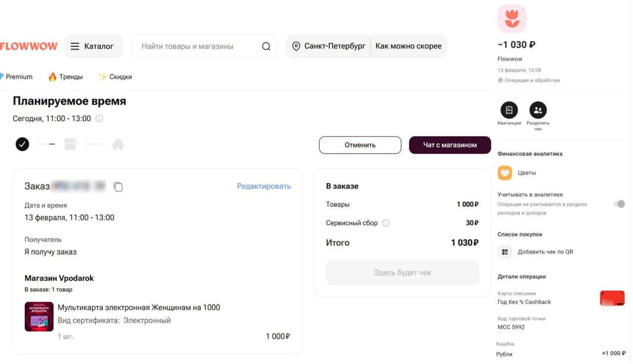Toggle the Учитывать в аналитике switch
Image resolution: width=633 pixels, height=364 pixels.
[x=618, y=203]
